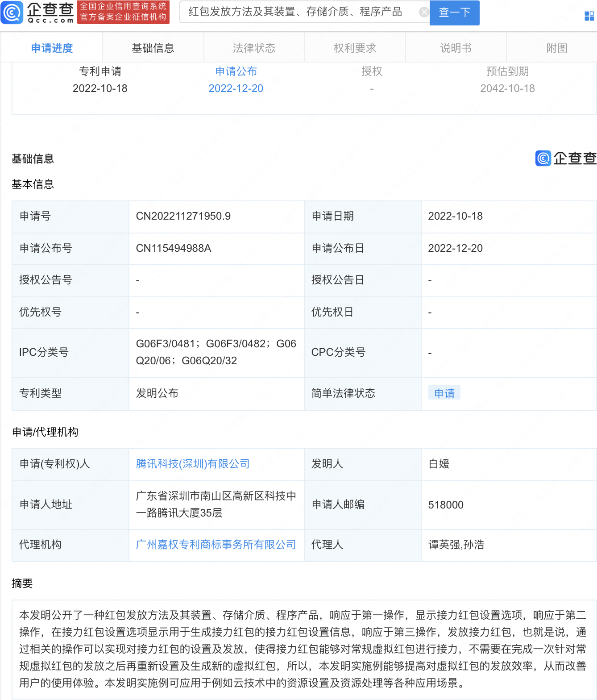Clear the search box with X icon
This screenshot has height=700, width=597.
click(x=424, y=12)
